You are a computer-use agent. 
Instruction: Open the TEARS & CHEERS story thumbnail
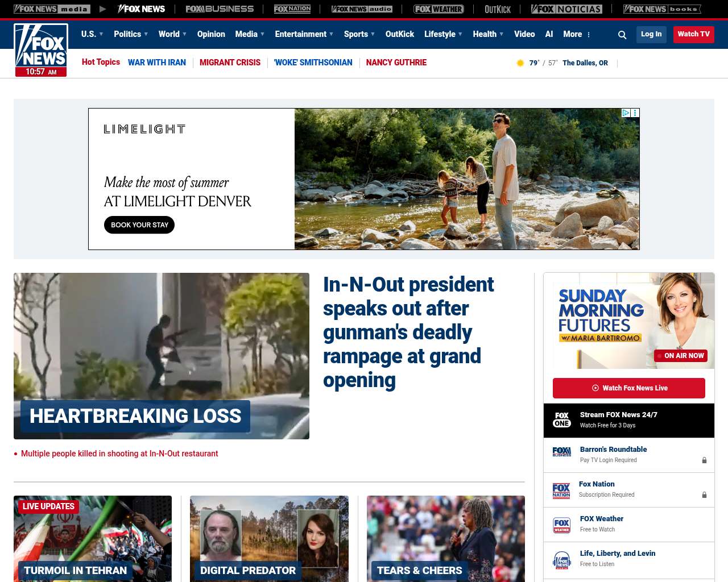tap(446, 539)
